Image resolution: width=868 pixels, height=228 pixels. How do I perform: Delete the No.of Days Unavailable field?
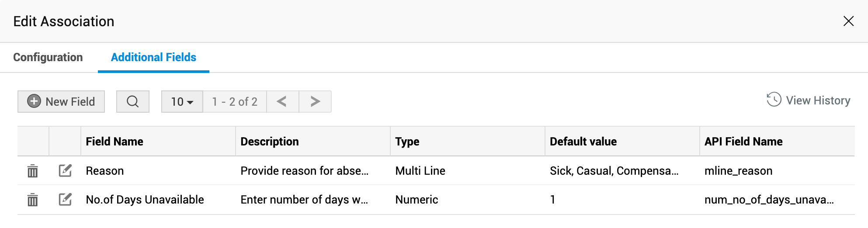tap(33, 200)
